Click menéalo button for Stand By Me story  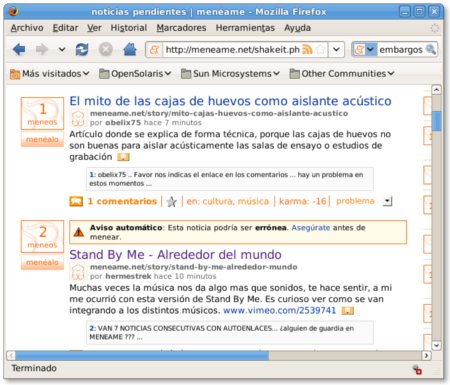point(42,262)
